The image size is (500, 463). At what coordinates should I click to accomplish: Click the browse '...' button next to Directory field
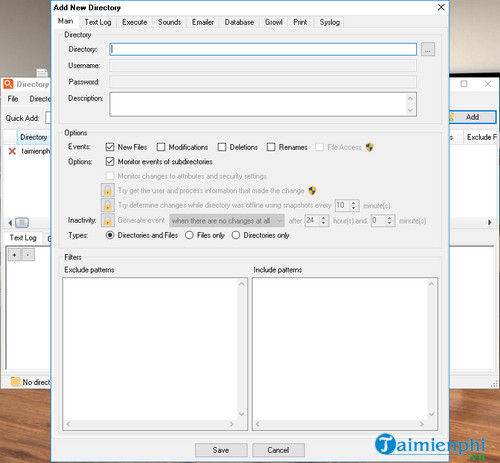point(428,49)
